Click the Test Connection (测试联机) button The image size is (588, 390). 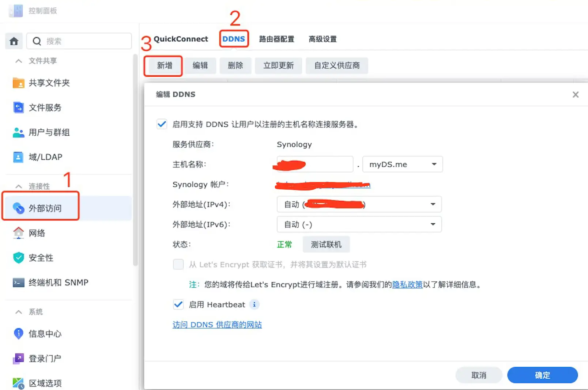(326, 245)
